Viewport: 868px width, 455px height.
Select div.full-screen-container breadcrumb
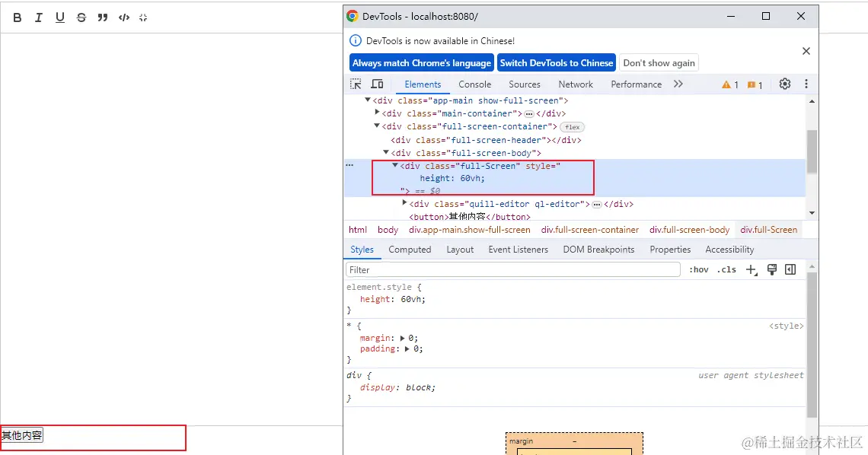coord(589,230)
